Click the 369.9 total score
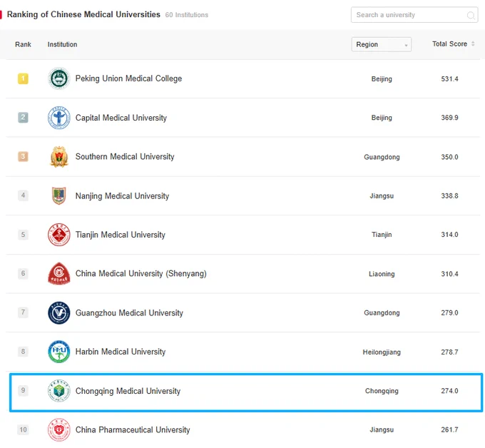The image size is (485, 448). (449, 118)
